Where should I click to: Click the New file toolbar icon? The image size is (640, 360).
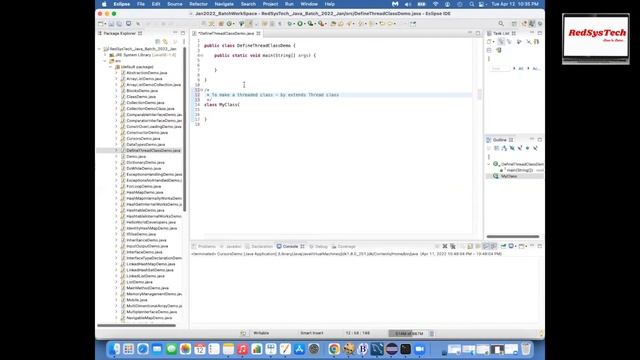click(x=101, y=24)
